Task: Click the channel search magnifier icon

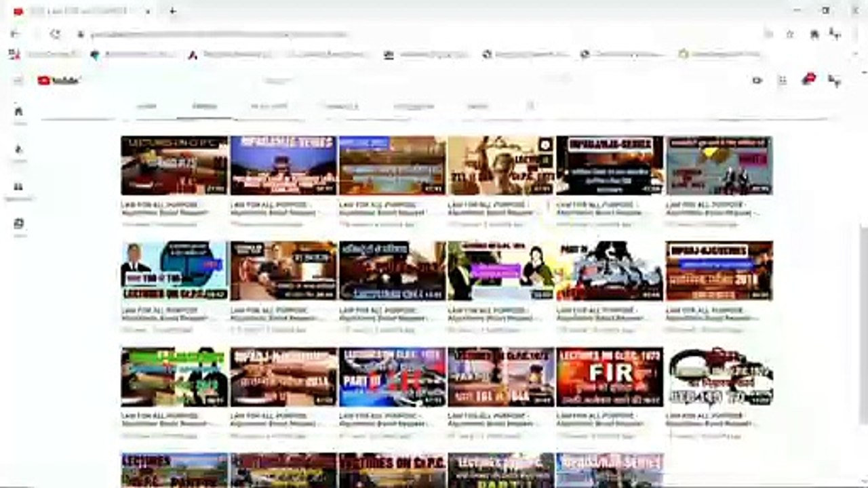Action: coord(530,106)
